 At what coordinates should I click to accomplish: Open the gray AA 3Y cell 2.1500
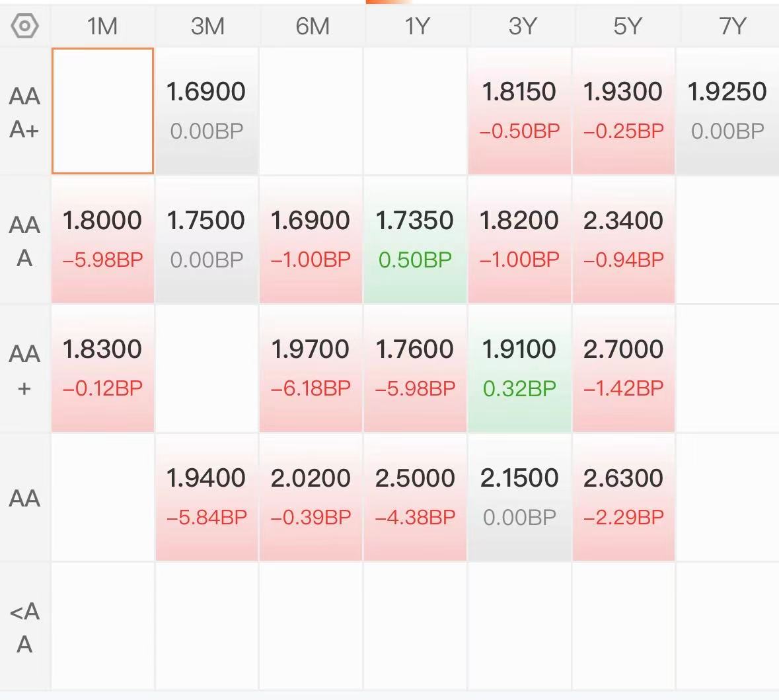click(520, 497)
